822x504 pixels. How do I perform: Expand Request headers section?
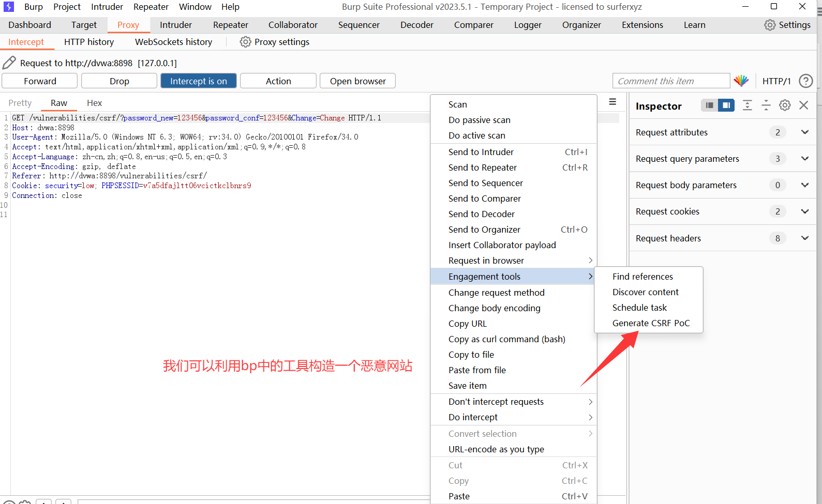[804, 238]
